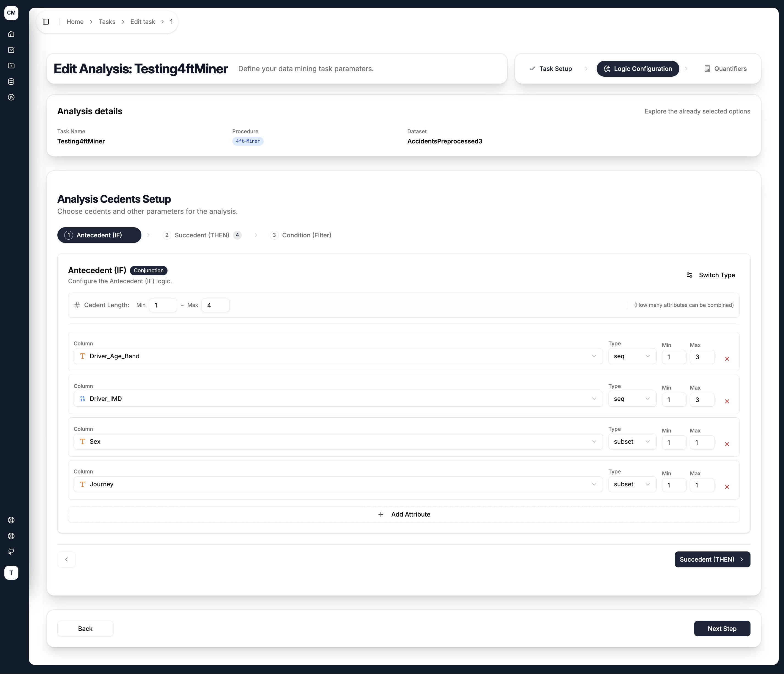The height and width of the screenshot is (674, 784).
Task: Open the play circle icon in sidebar
Action: click(x=11, y=97)
